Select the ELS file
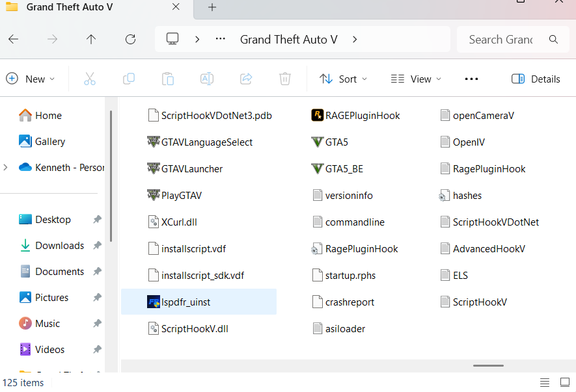Screen dimensions: 576x392 click(x=454, y=276)
